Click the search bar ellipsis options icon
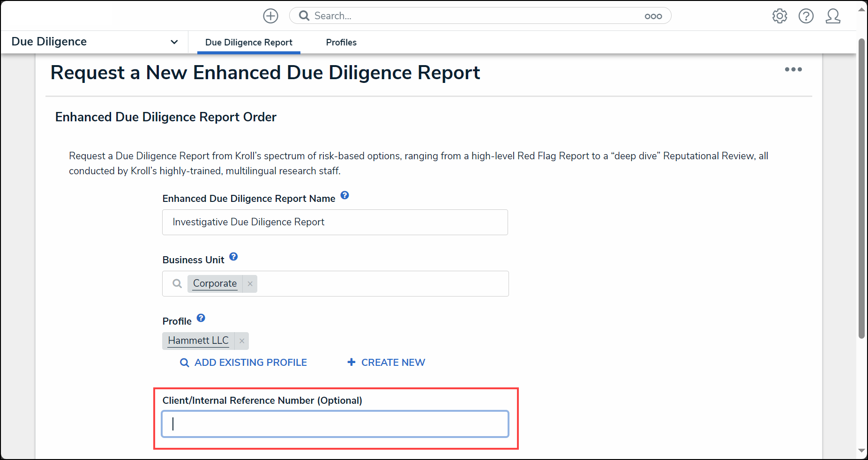Image resolution: width=868 pixels, height=460 pixels. point(653,16)
